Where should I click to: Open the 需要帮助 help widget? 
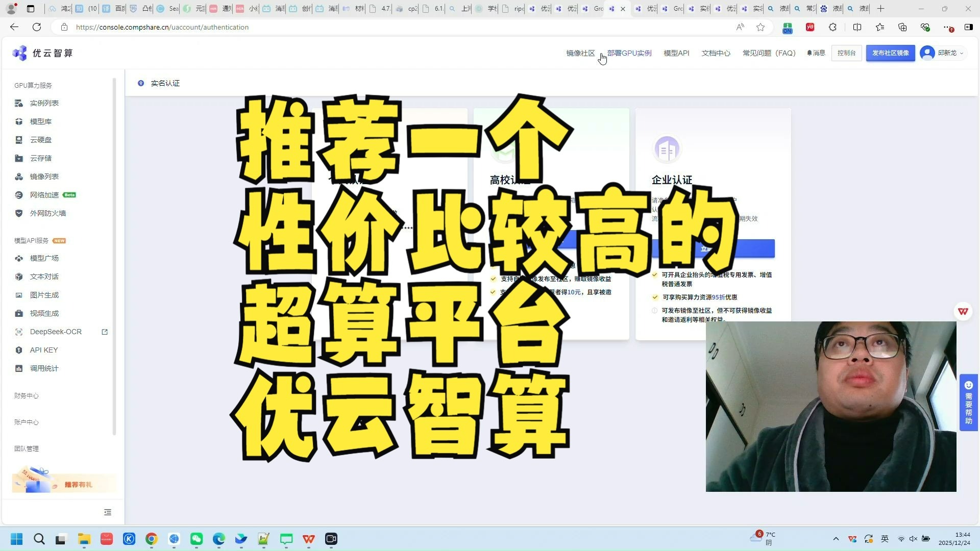pos(968,403)
